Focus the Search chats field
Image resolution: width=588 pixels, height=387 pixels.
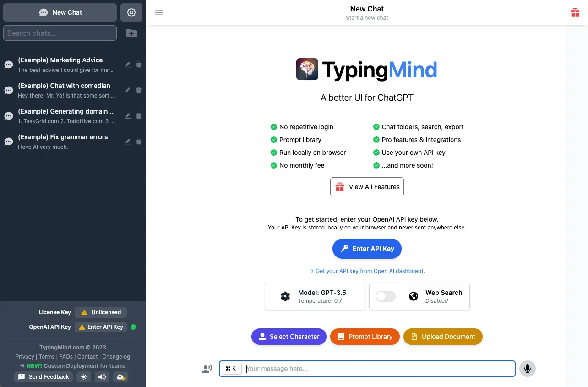[x=60, y=33]
